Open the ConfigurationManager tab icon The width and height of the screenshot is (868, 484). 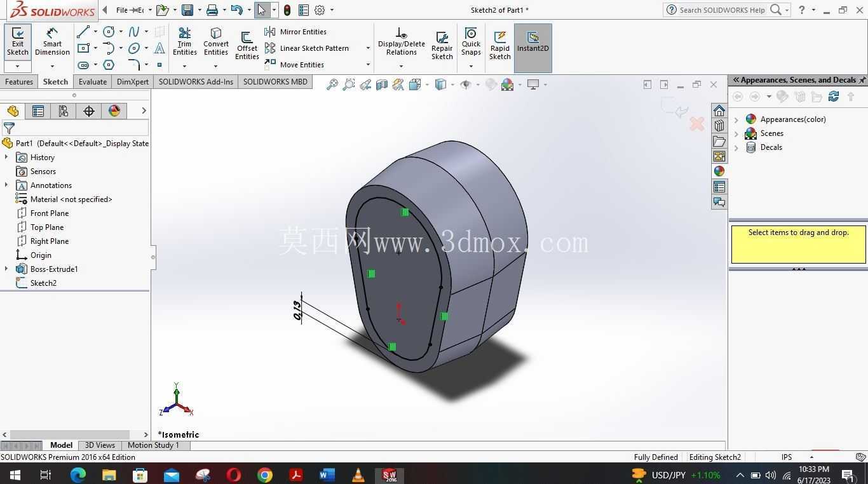point(63,111)
